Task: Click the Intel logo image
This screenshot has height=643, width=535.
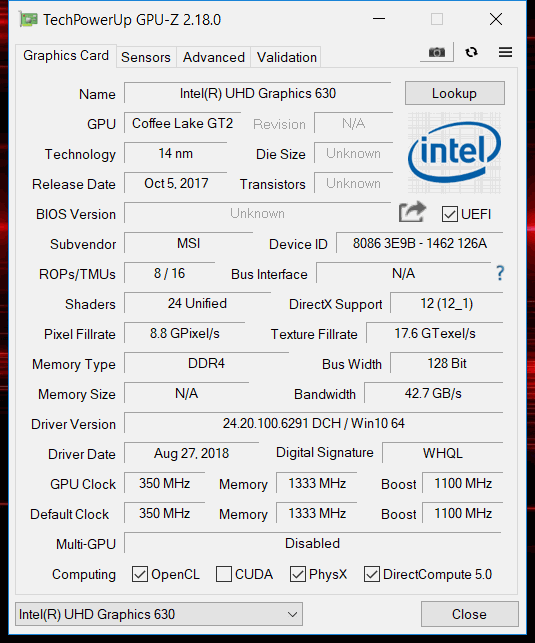Action: pyautogui.click(x=454, y=153)
